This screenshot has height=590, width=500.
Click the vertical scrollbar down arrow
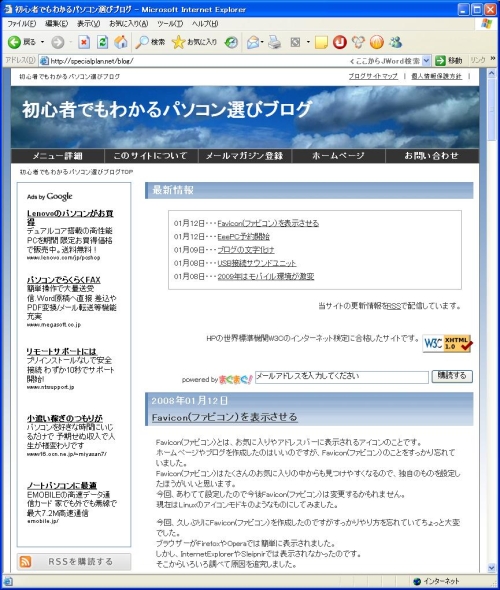coord(491,568)
